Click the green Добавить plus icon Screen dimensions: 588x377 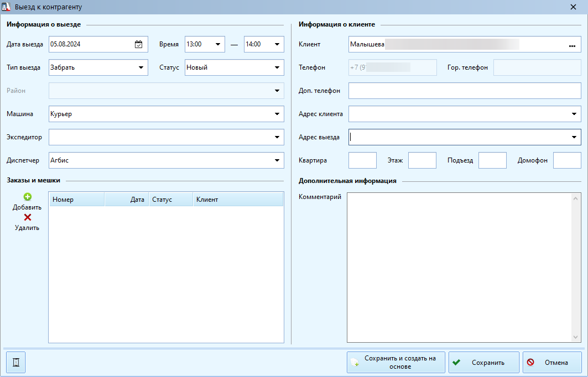pos(27,197)
